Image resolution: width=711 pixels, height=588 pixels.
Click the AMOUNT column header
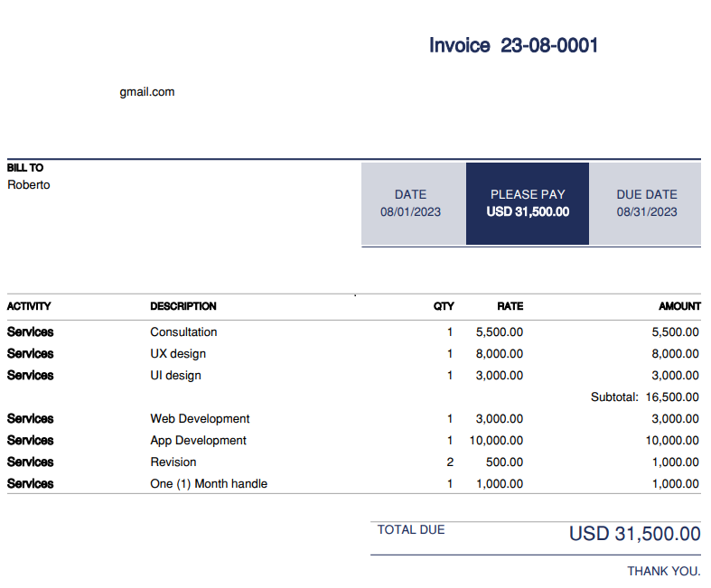[679, 306]
